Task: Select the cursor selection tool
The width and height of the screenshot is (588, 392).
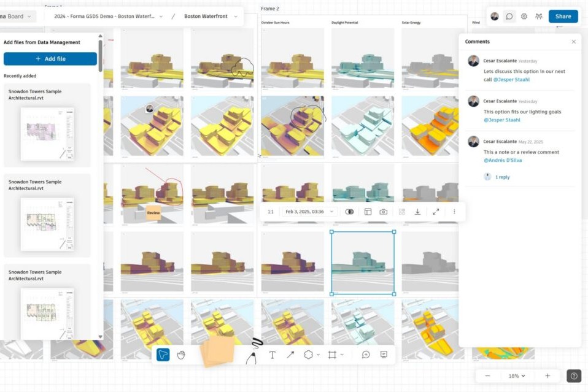Action: pyautogui.click(x=162, y=355)
